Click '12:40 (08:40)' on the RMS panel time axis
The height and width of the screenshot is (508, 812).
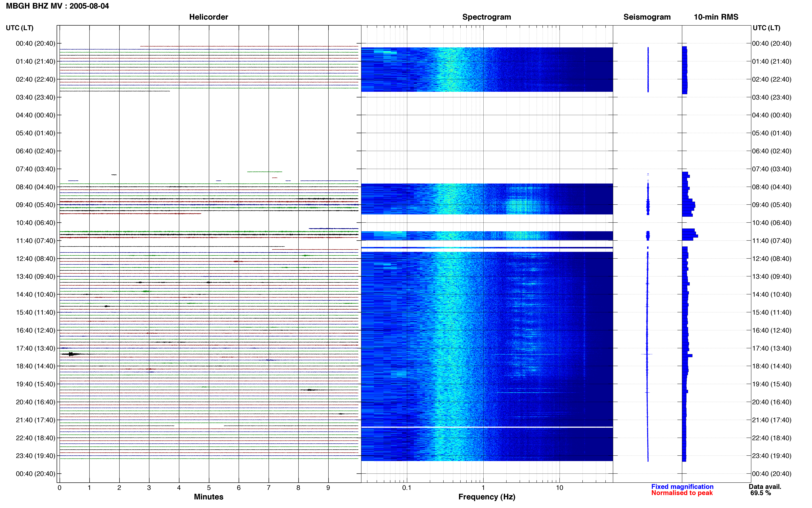coord(772,259)
